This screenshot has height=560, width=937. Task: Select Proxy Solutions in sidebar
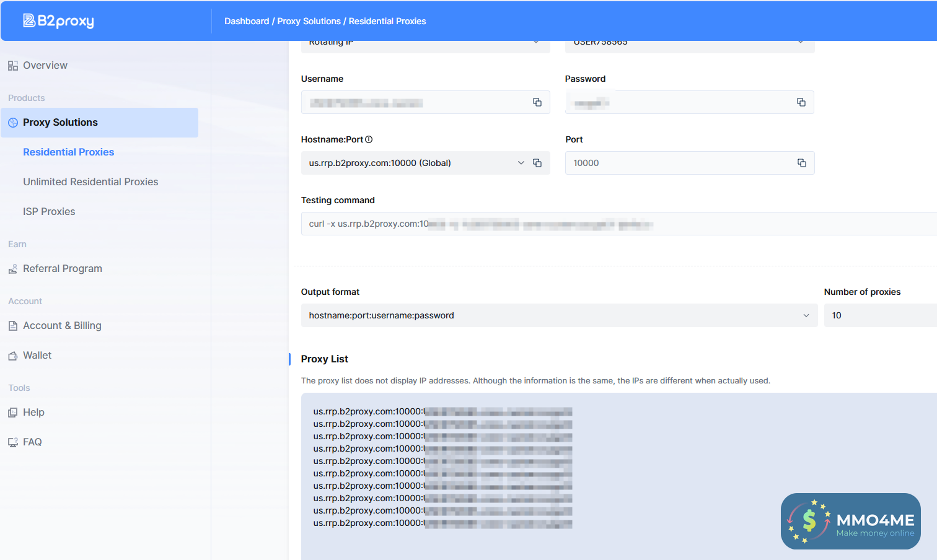point(99,123)
